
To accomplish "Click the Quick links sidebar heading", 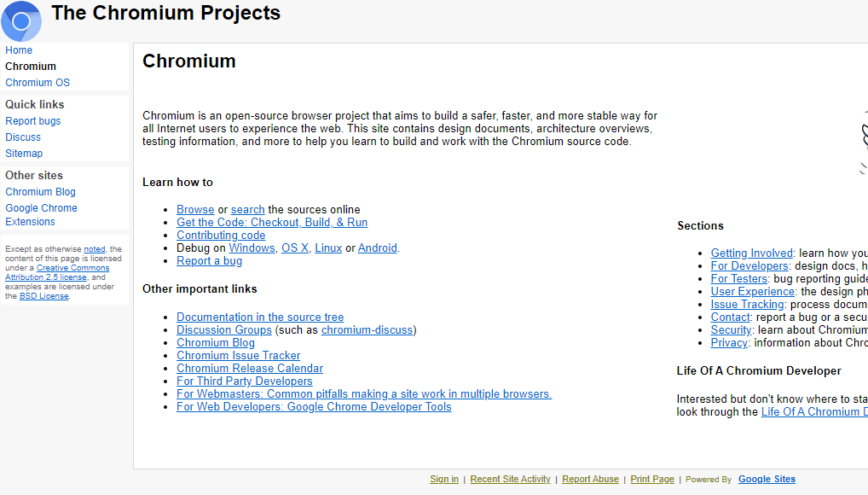I will point(35,104).
